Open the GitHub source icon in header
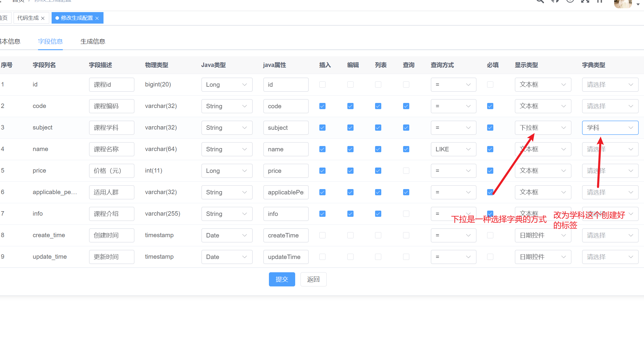 [555, 1]
